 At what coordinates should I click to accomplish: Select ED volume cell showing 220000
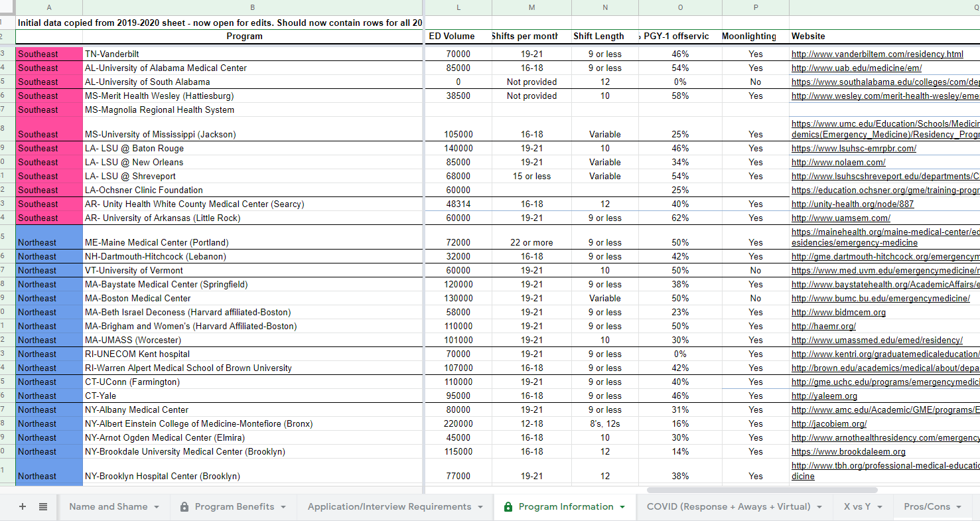[458, 423]
